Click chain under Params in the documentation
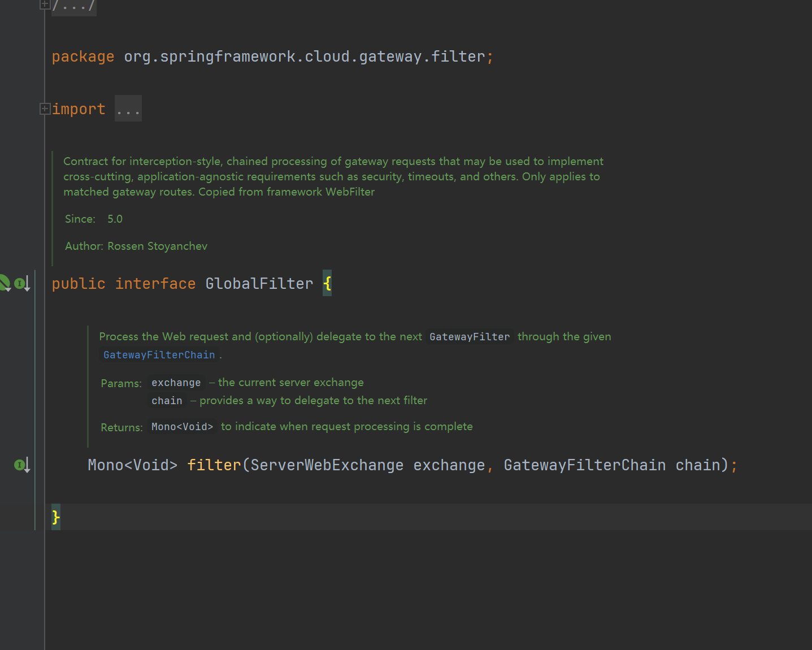 click(167, 401)
